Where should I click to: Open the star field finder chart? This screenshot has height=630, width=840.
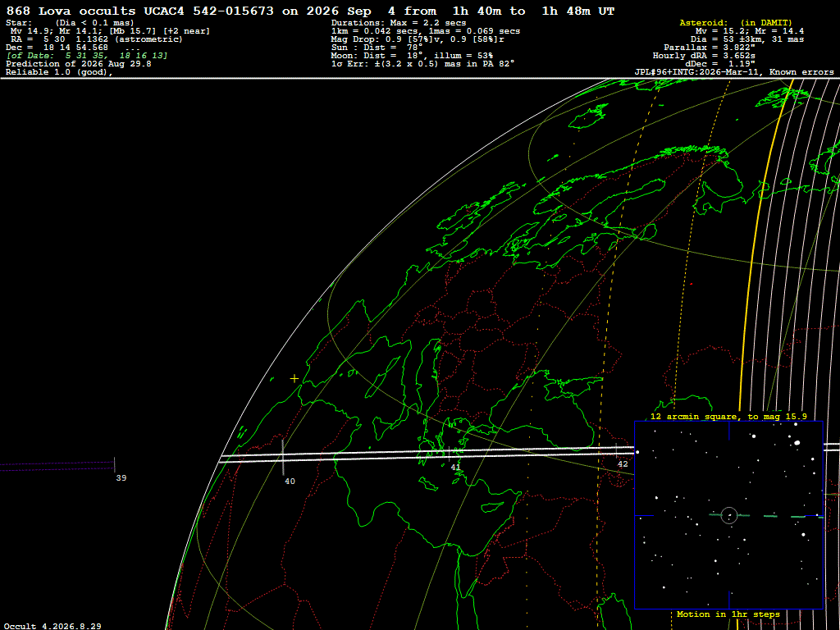[x=728, y=515]
